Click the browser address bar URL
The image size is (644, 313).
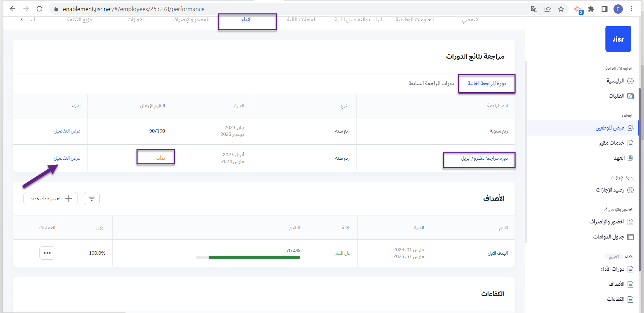133,9
